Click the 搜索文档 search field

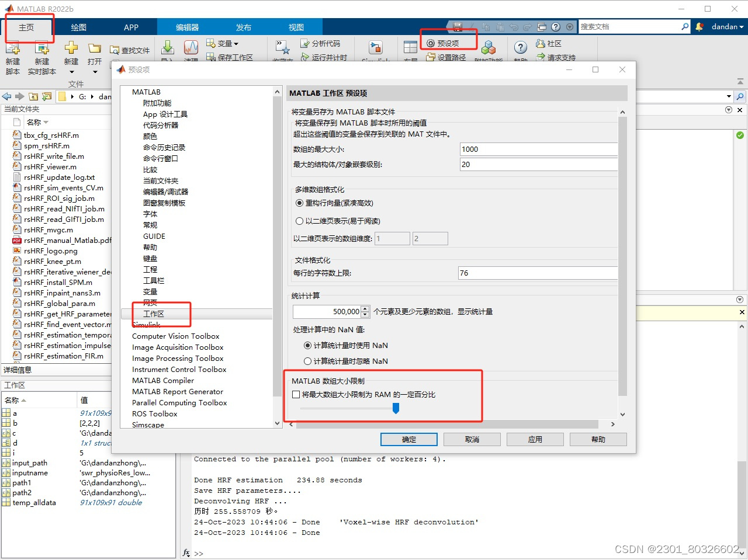pos(631,26)
